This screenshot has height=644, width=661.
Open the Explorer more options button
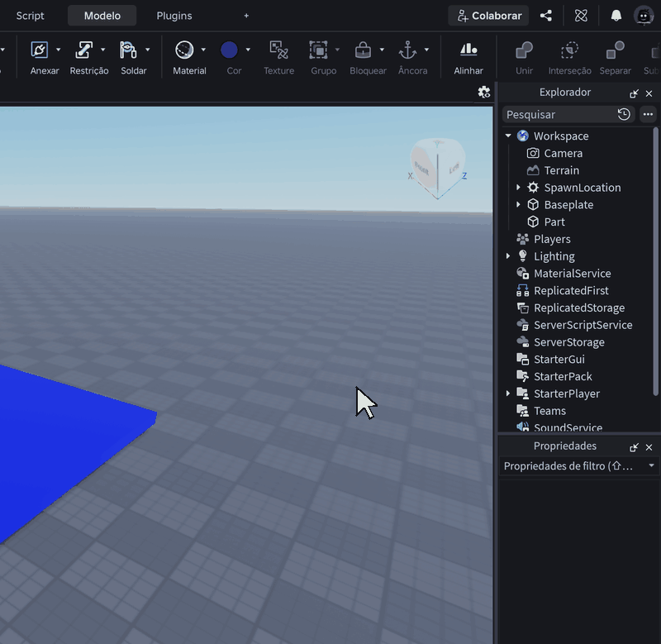click(648, 114)
